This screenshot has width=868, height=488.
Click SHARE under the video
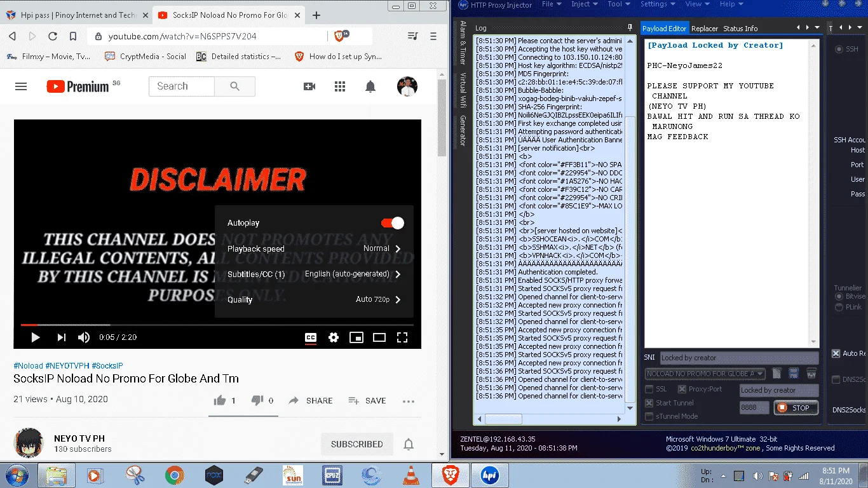coord(311,400)
